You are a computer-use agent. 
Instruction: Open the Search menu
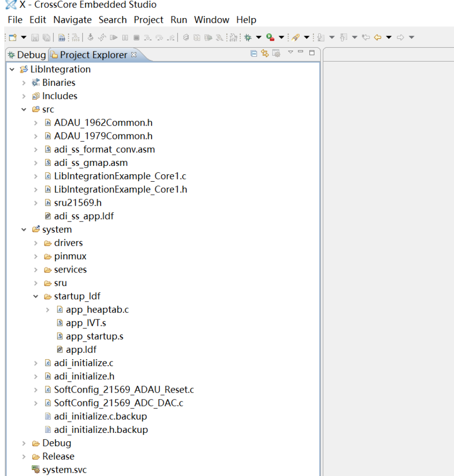pos(113,20)
